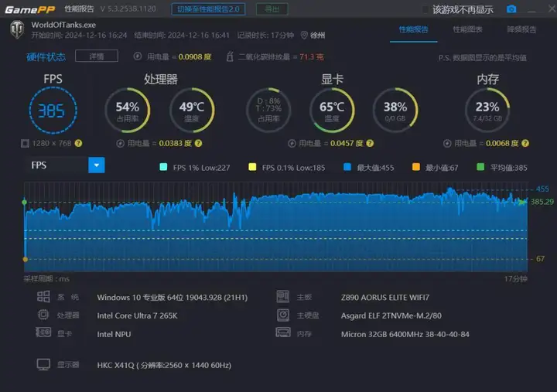Switch to the 性能图表 tab

click(467, 29)
